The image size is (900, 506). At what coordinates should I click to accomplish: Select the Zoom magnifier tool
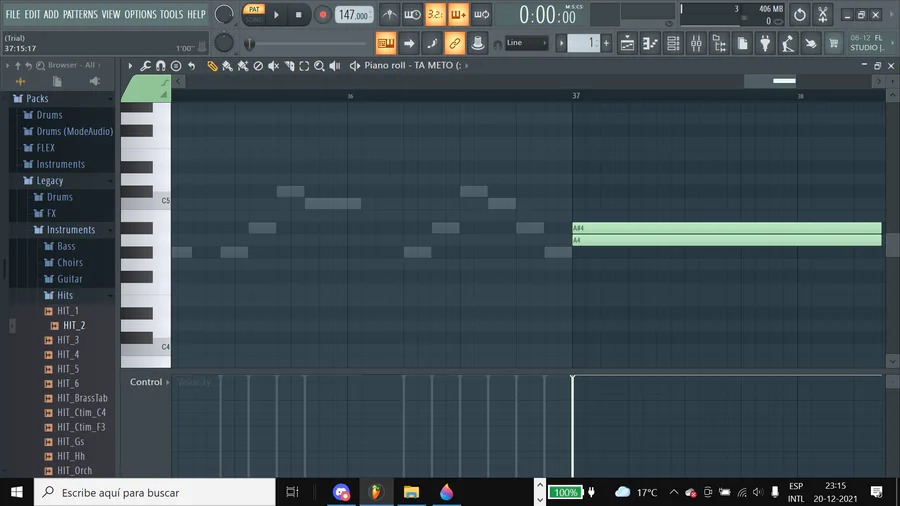(319, 66)
